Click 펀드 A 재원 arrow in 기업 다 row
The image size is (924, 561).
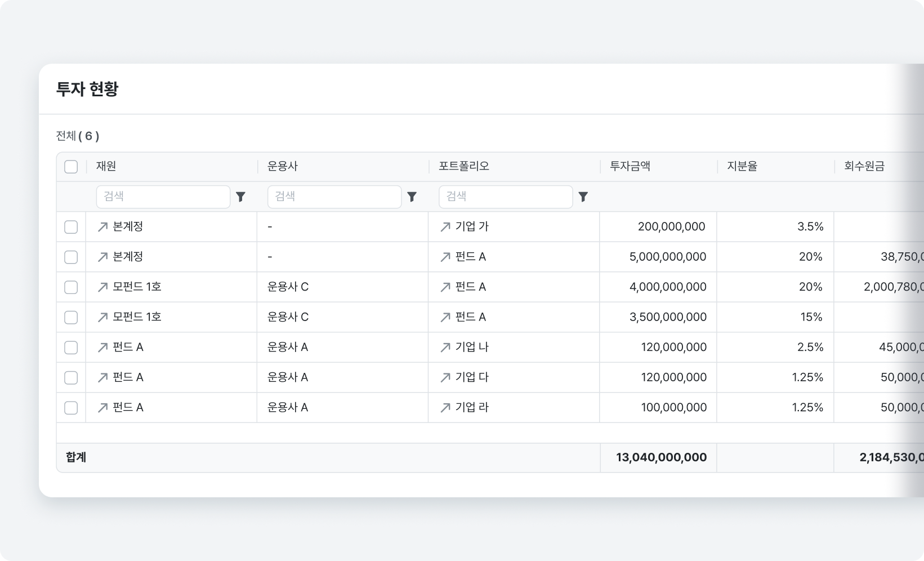click(102, 377)
